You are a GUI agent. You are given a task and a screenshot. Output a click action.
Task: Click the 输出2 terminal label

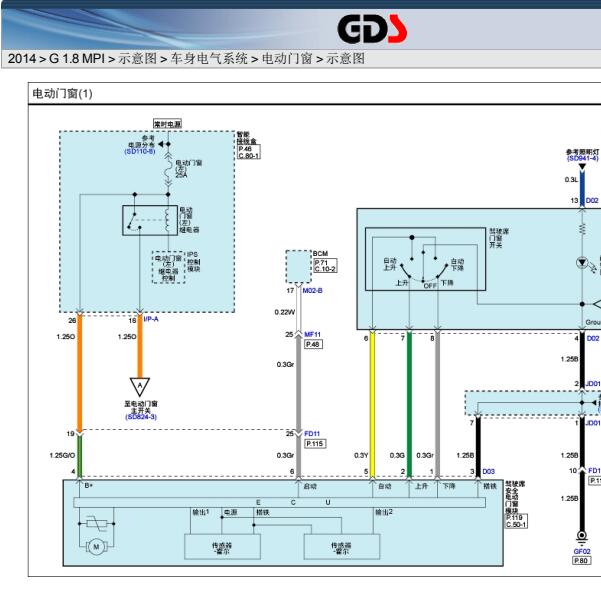click(x=384, y=512)
